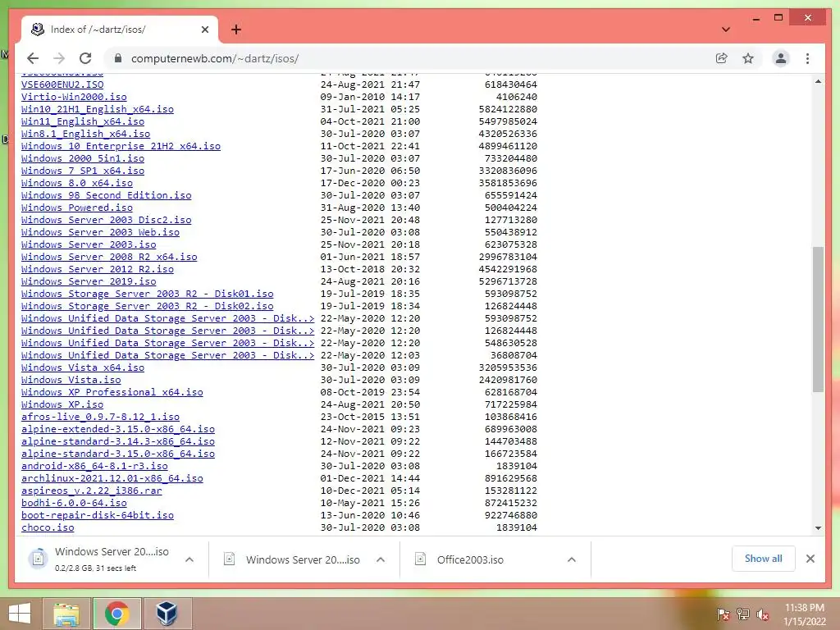The image size is (840, 630).
Task: Click Show all downloads button
Action: click(764, 558)
